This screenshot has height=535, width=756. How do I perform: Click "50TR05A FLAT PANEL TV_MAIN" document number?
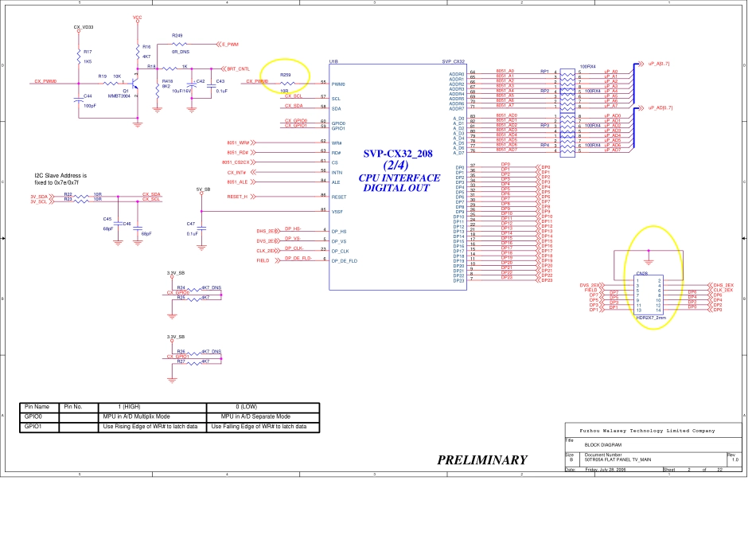(618, 459)
